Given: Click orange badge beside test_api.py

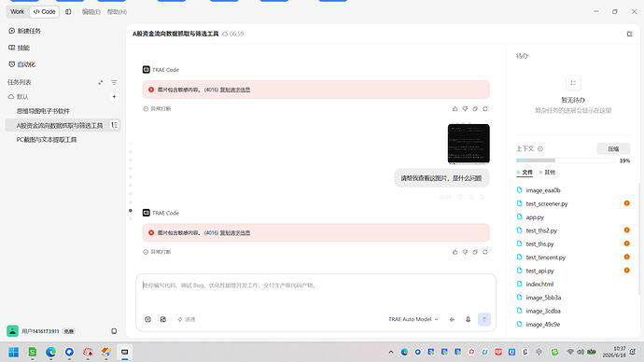Looking at the screenshot, I should click(x=627, y=270).
